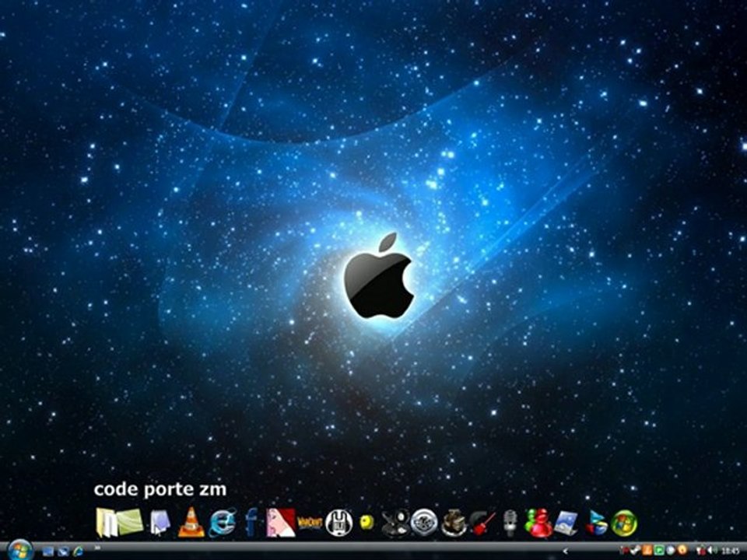Launch Internet Explorer from the dock
The height and width of the screenshot is (560, 747).
(223, 523)
